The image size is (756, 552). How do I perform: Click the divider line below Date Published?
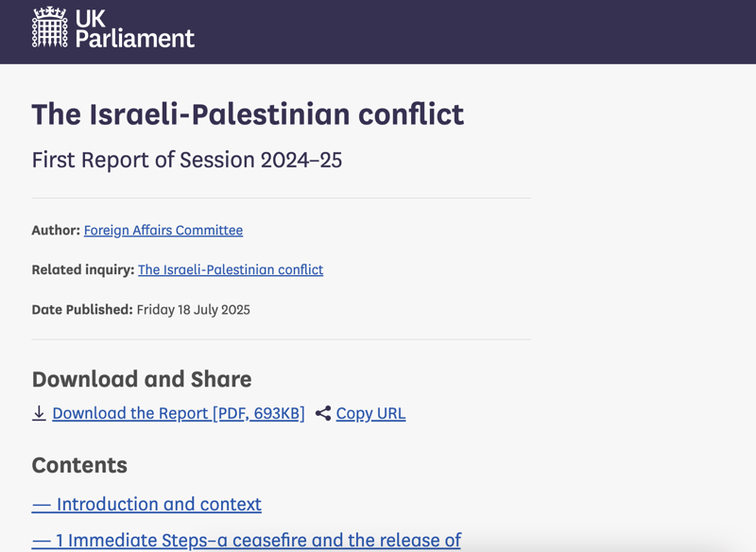282,339
